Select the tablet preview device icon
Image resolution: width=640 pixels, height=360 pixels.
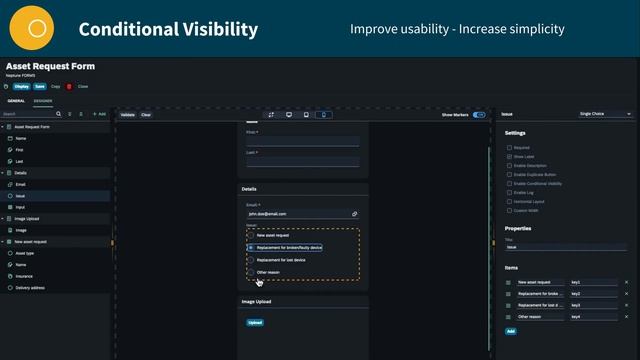(306, 115)
